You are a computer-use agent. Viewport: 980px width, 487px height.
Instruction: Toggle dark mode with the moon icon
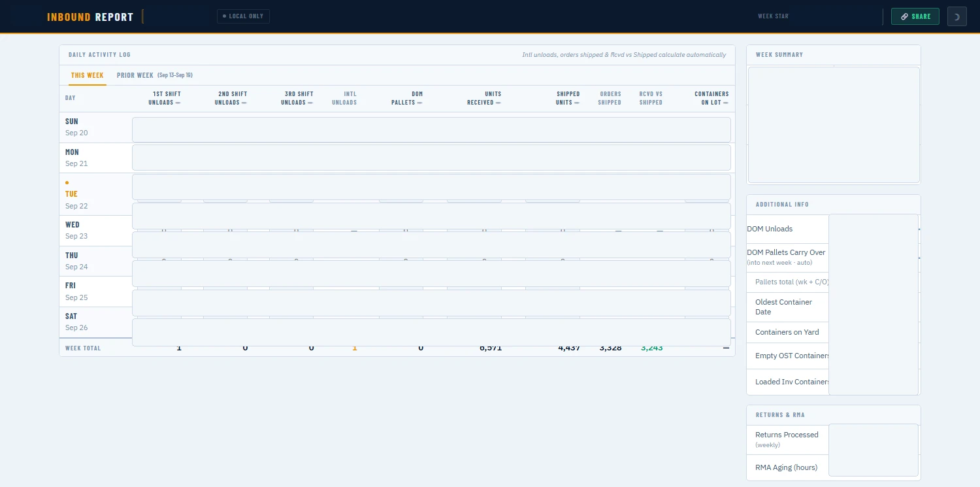[x=956, y=16]
